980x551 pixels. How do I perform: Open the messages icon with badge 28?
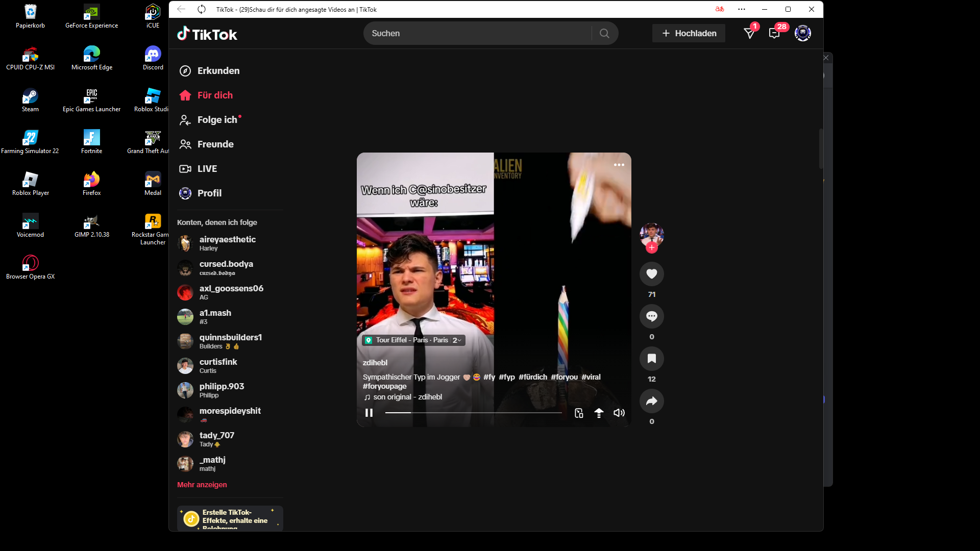(774, 33)
